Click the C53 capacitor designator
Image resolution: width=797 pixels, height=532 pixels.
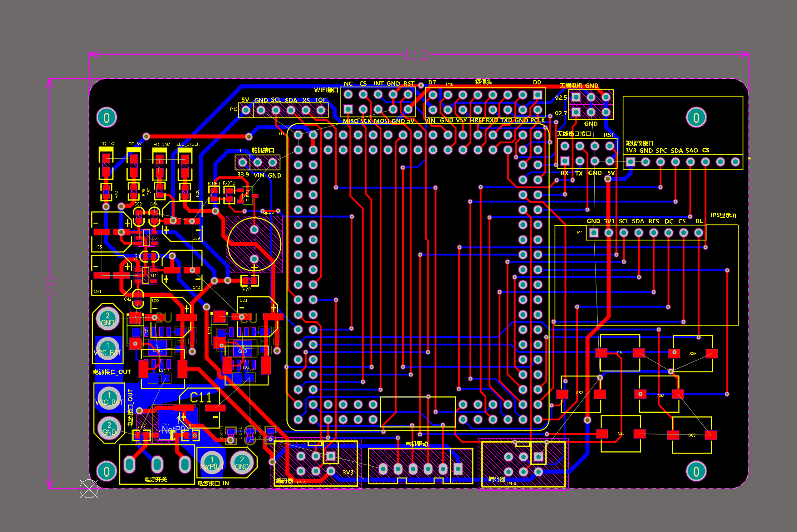(x=196, y=238)
